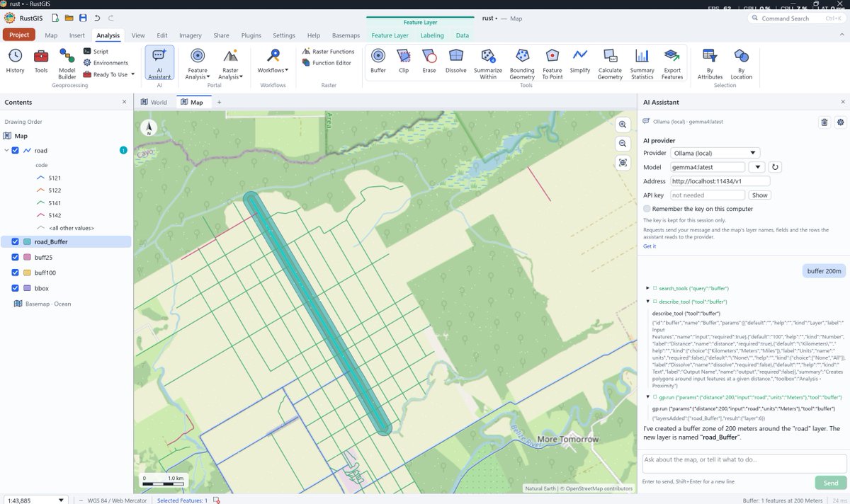This screenshot has height=504, width=850.
Task: Hide the buff100 layer
Action: pyautogui.click(x=15, y=273)
